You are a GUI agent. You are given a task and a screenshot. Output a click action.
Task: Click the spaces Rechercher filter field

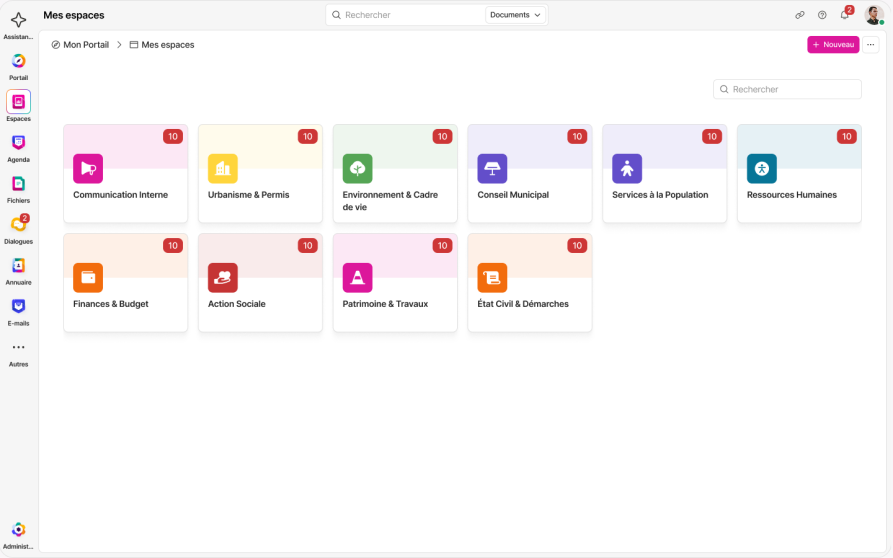[x=787, y=89]
